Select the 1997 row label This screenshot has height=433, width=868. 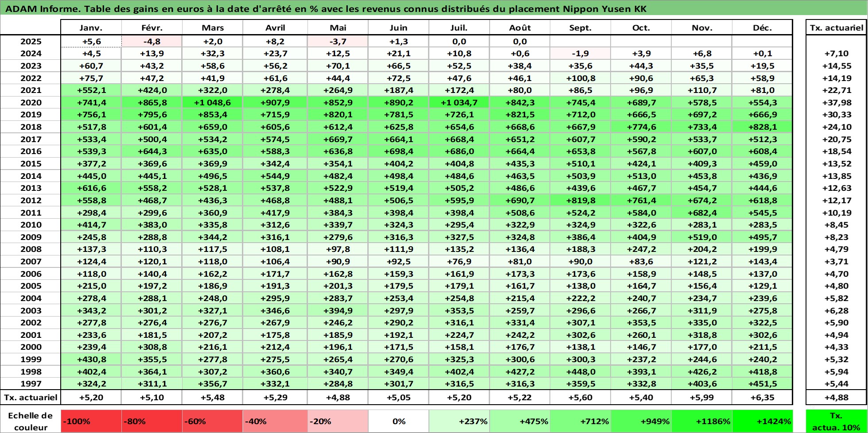pyautogui.click(x=31, y=384)
